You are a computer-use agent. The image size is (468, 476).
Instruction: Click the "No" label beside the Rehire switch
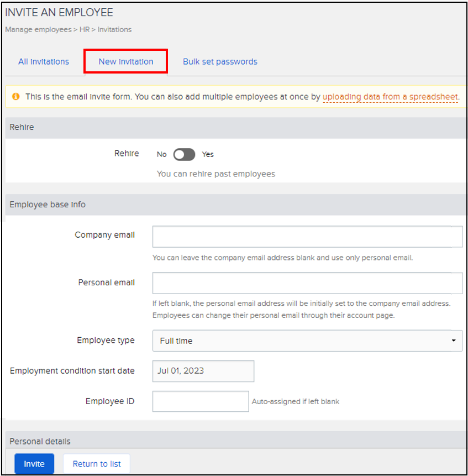coord(161,154)
